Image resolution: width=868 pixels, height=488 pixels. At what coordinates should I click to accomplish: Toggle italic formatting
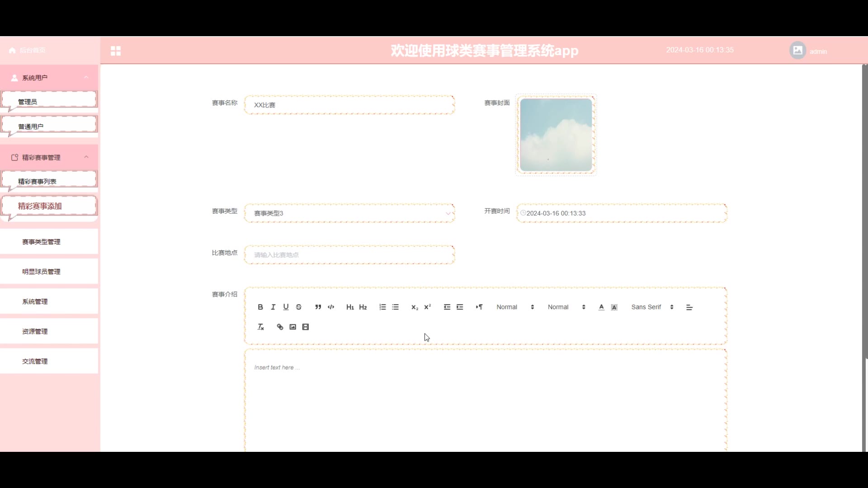[273, 307]
